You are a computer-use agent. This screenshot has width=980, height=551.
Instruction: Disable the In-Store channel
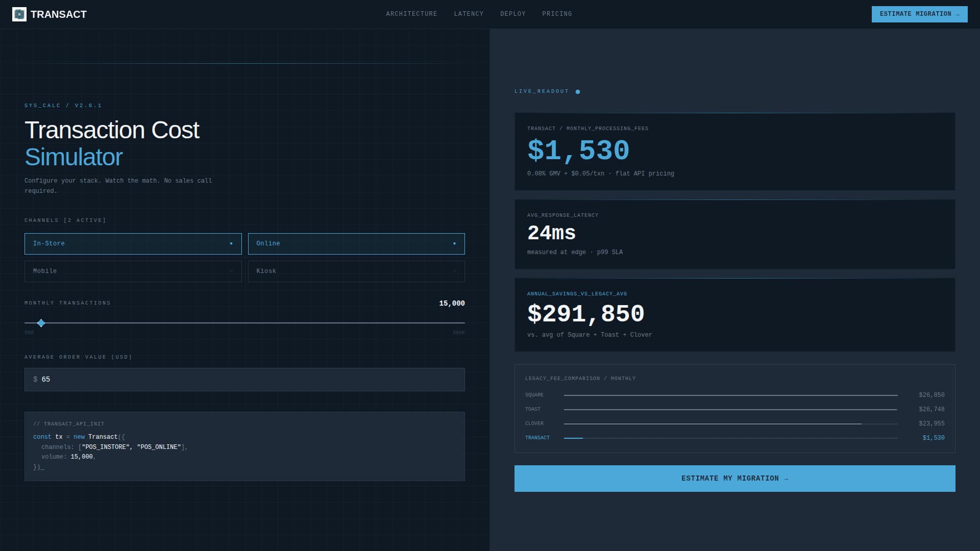[133, 243]
